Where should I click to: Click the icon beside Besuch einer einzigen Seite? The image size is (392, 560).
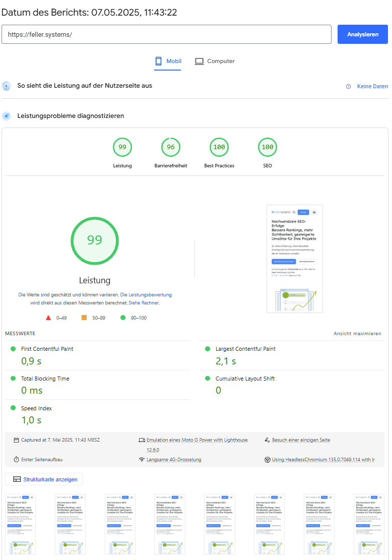(267, 440)
